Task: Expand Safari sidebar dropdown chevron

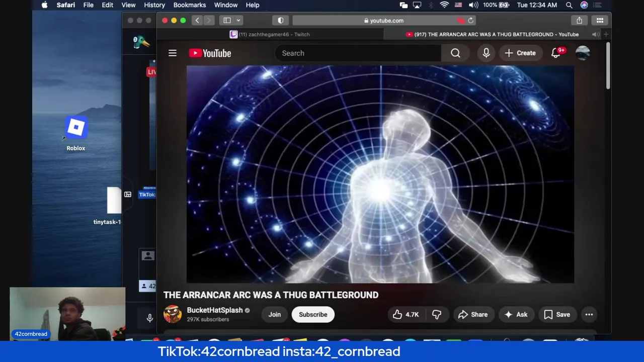Action: [238, 21]
